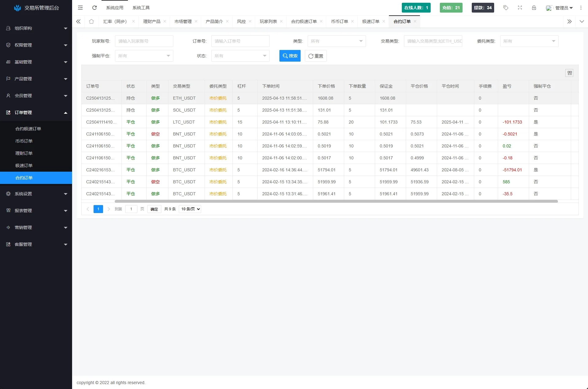Click the 重置 reset button
The height and width of the screenshot is (389, 588).
click(x=316, y=56)
